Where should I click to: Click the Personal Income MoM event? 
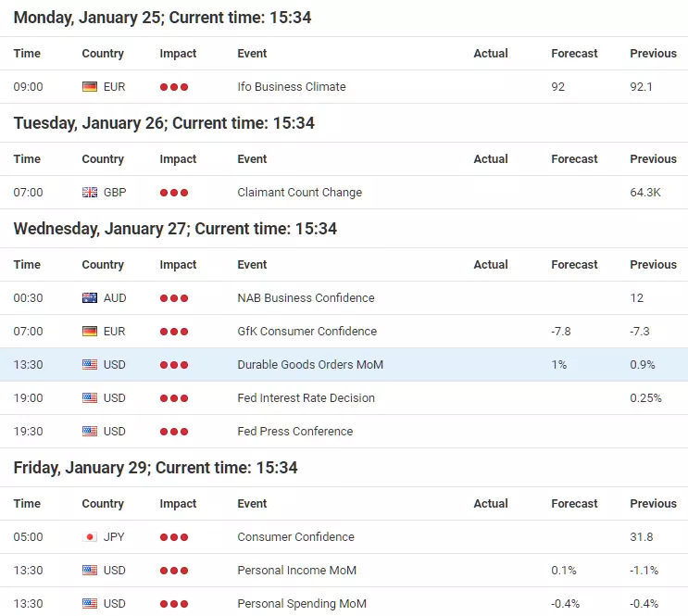tap(296, 571)
